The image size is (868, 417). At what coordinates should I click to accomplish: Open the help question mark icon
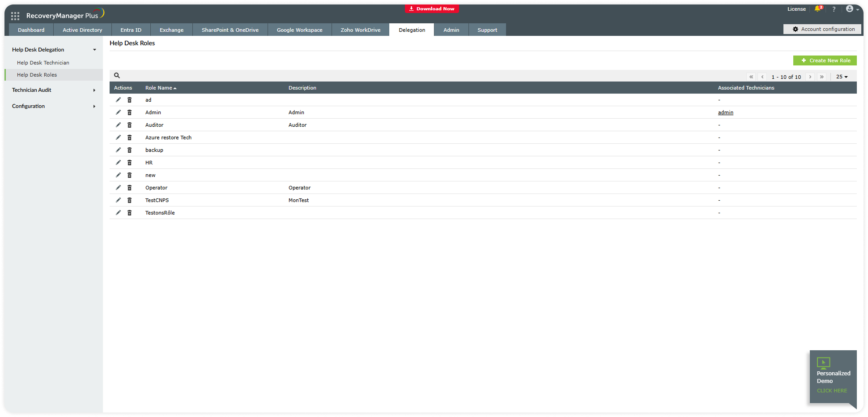click(834, 9)
